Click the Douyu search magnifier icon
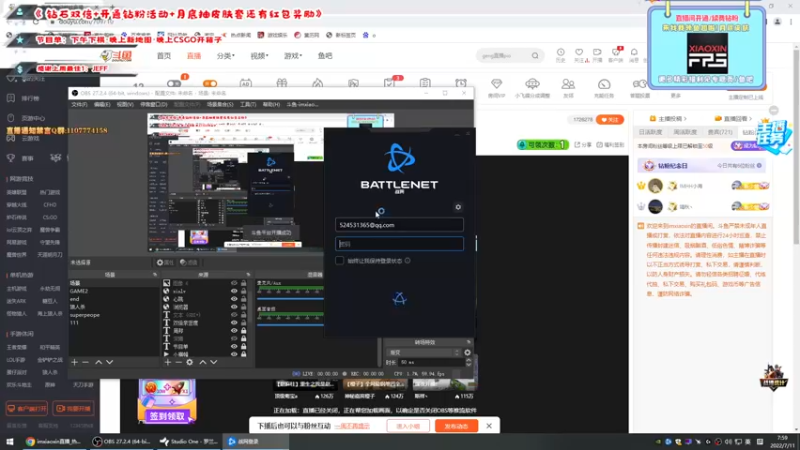 point(535,56)
